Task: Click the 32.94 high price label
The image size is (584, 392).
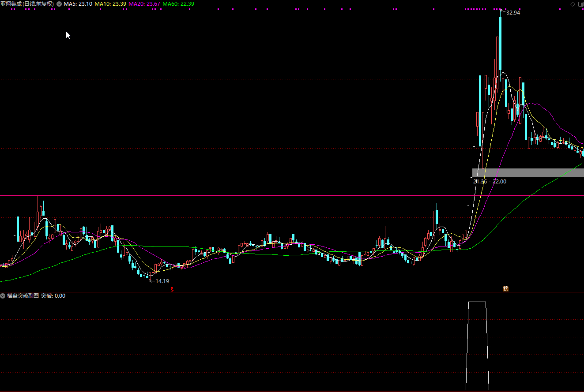Action: pos(513,13)
